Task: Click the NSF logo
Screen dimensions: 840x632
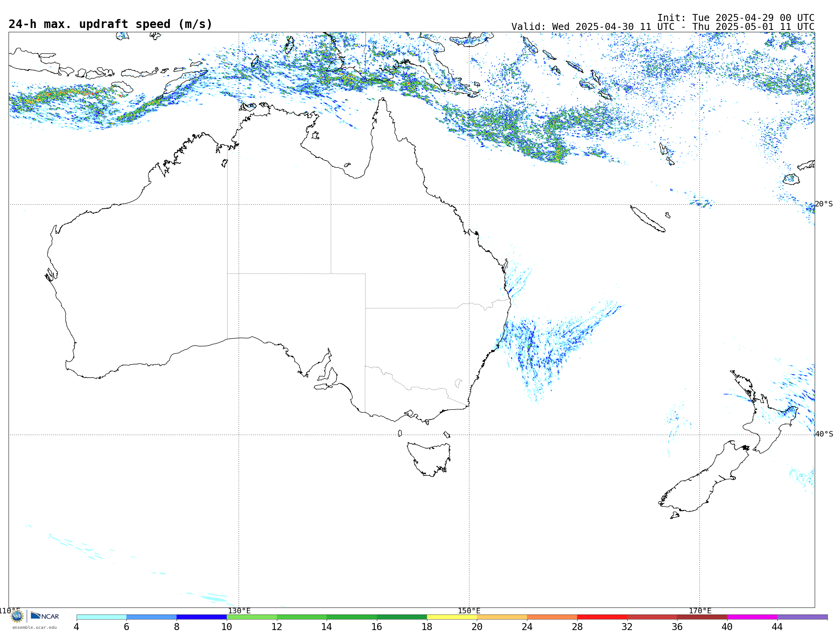Action: (17, 616)
